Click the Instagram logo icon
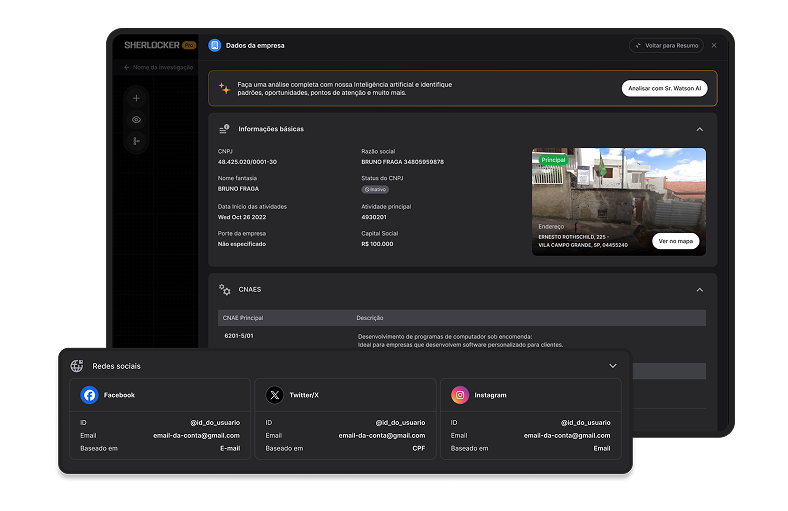 pos(460,395)
